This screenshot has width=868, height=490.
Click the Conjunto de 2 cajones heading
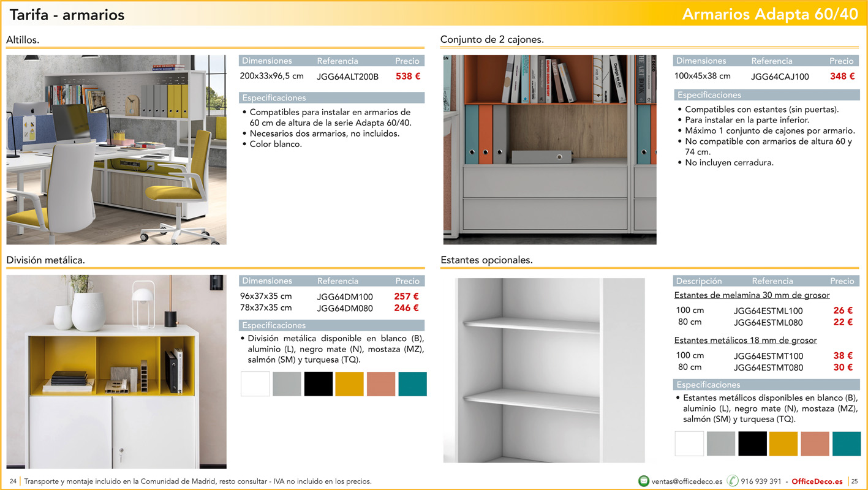pos(492,40)
